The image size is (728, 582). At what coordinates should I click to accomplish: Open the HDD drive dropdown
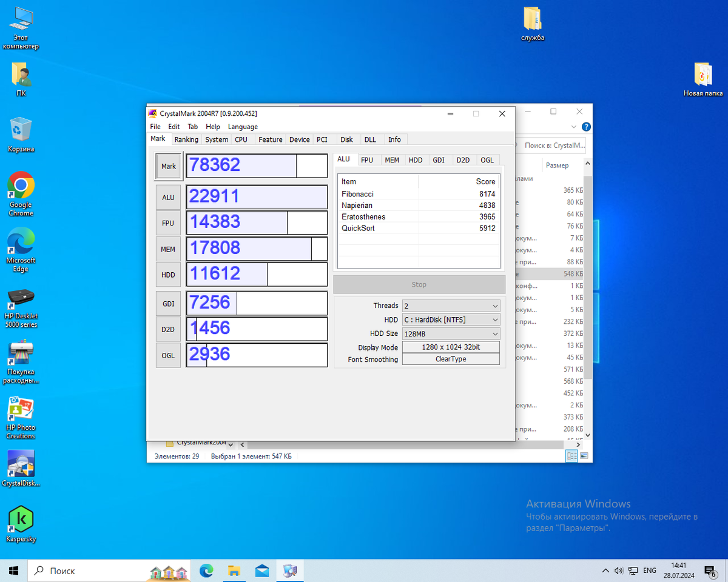coord(451,319)
